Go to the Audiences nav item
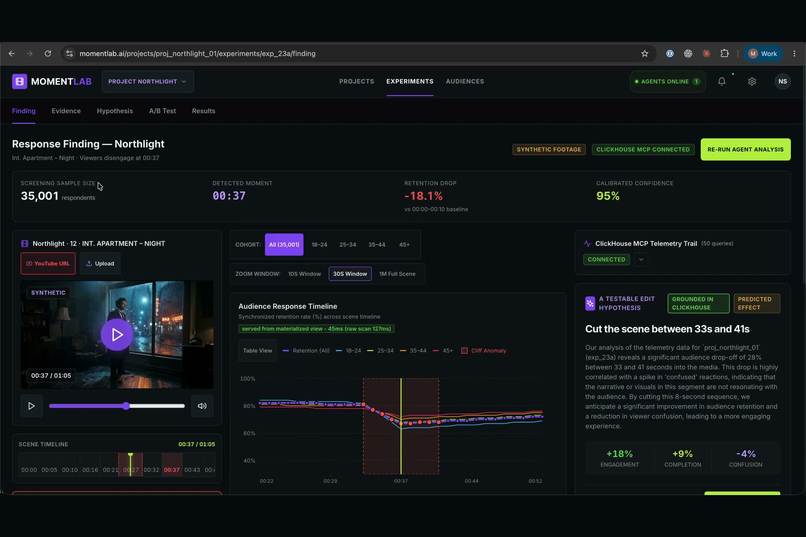Image resolution: width=806 pixels, height=537 pixels. [x=465, y=81]
